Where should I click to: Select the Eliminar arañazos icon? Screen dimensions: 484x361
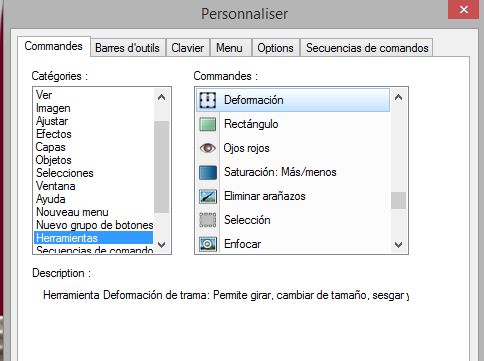(208, 196)
